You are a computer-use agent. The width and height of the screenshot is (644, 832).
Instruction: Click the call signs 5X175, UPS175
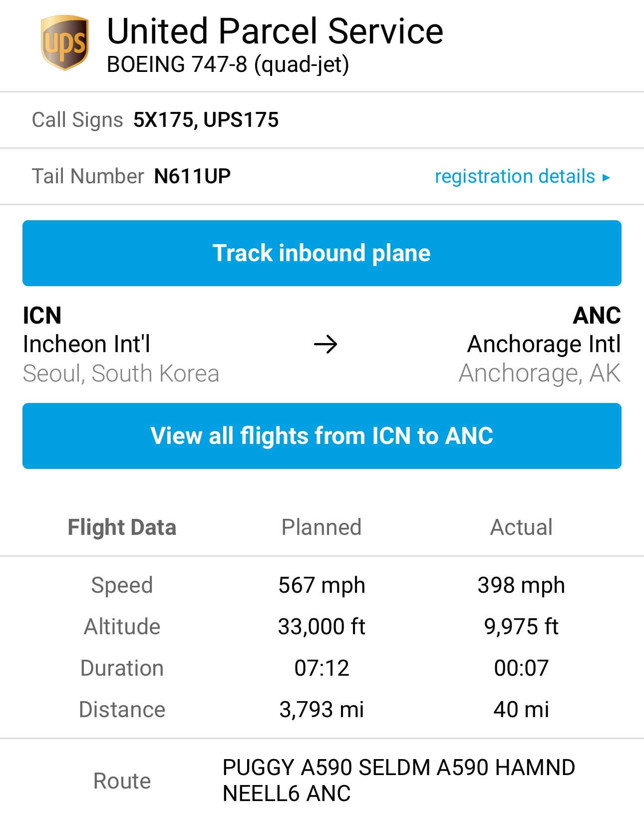(x=206, y=120)
